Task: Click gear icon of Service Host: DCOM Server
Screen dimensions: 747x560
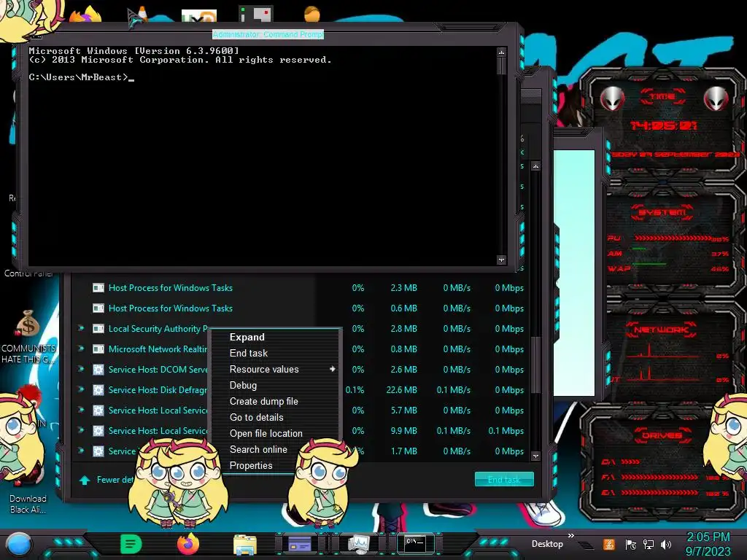Action: click(98, 370)
